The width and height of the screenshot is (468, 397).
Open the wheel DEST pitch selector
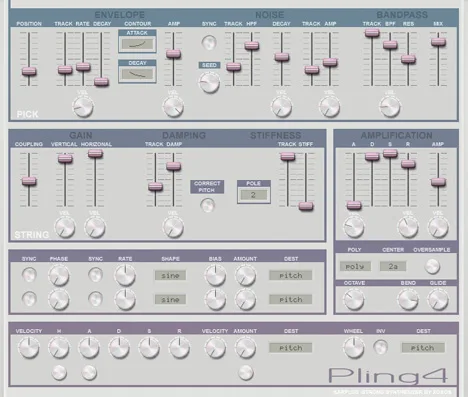pos(423,348)
